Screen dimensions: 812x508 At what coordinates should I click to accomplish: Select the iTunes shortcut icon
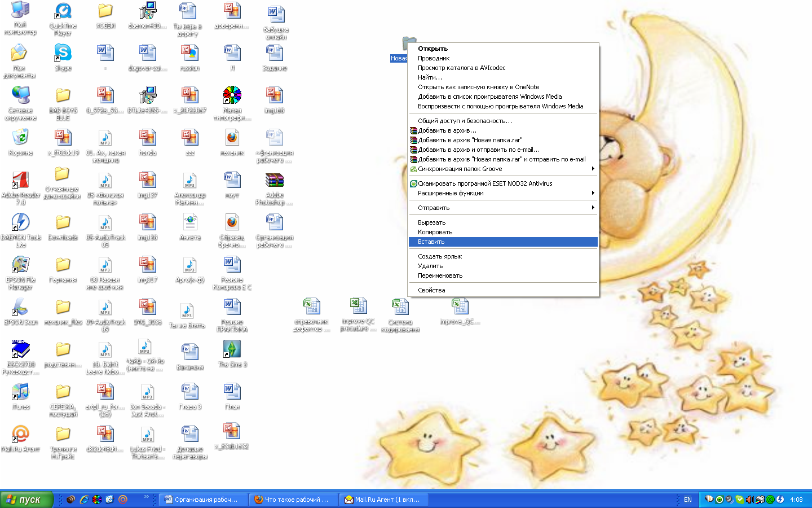[x=21, y=396]
